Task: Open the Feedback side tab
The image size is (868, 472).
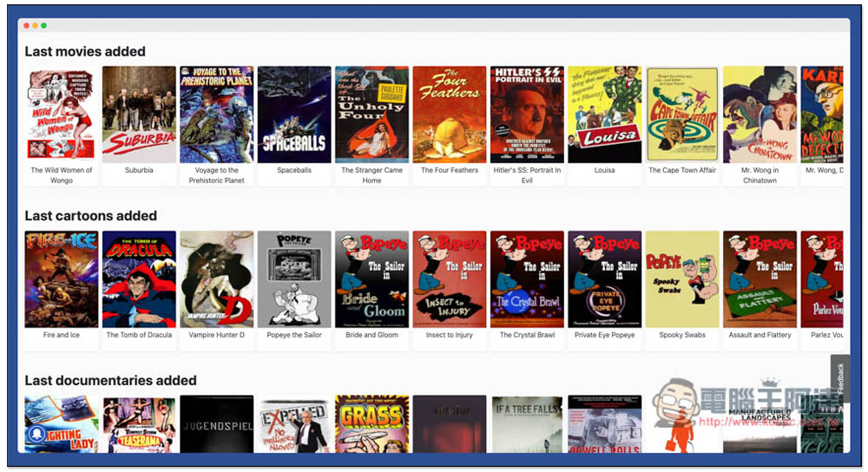Action: [839, 378]
